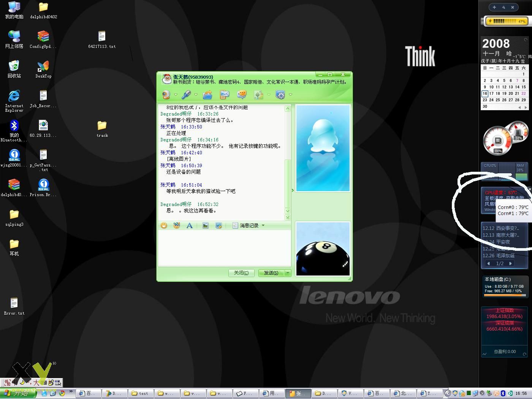Viewport: 532px width, 399px height.
Task: Select Internet Explorer desktop icon
Action: (x=14, y=101)
